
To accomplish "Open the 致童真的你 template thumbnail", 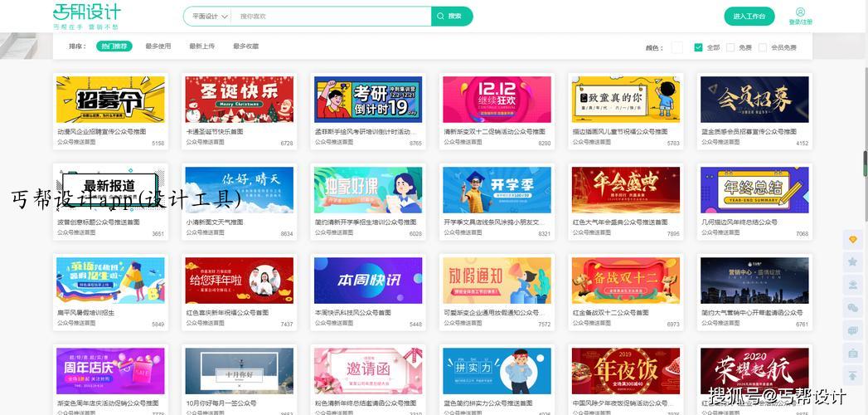I will 626,100.
